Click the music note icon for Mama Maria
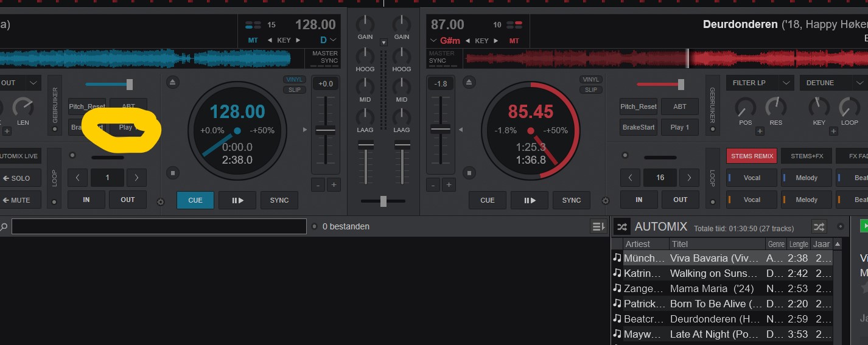 click(x=617, y=288)
